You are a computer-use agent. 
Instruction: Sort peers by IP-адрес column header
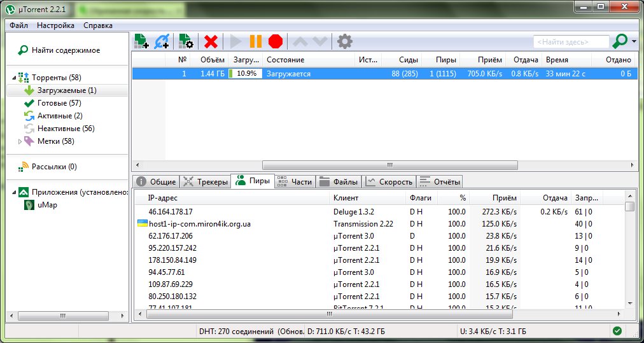[x=232, y=198]
